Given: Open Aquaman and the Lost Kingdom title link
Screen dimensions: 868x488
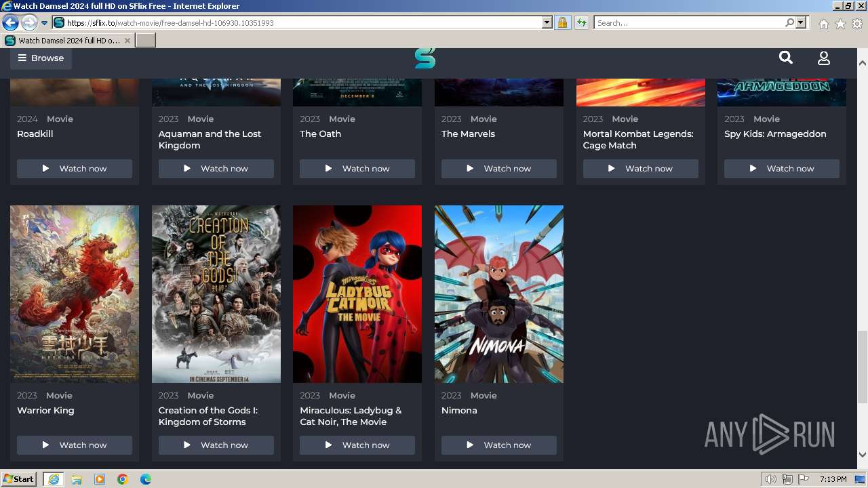Looking at the screenshot, I should [210, 140].
